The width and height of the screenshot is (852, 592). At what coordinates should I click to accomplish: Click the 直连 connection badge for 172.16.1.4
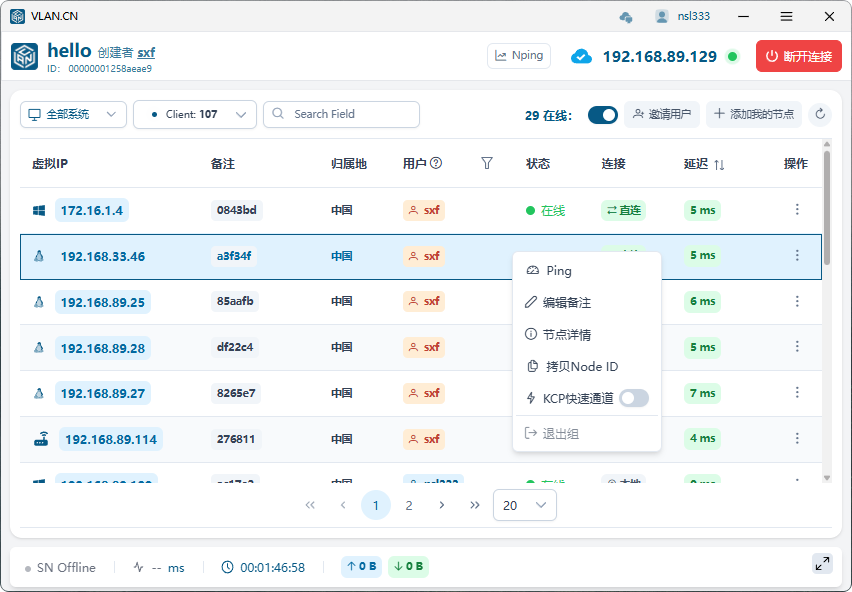(x=623, y=210)
